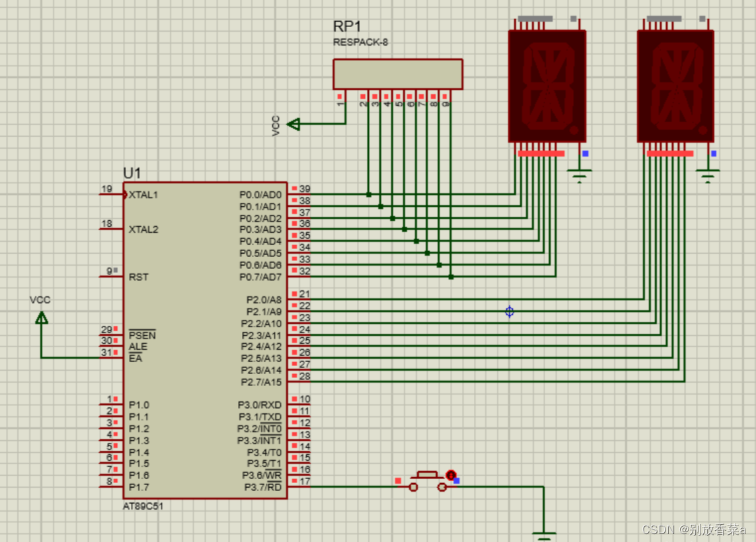Click the RP1 reference label
The height and width of the screenshot is (542, 756).
[347, 26]
